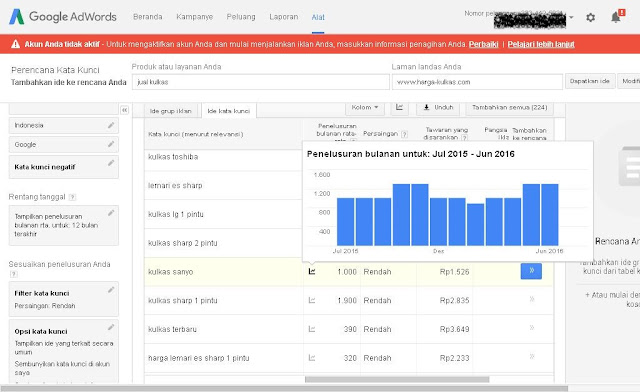The image size is (640, 392).
Task: Edit Filter kata kunci pencil
Action: pyautogui.click(x=111, y=290)
